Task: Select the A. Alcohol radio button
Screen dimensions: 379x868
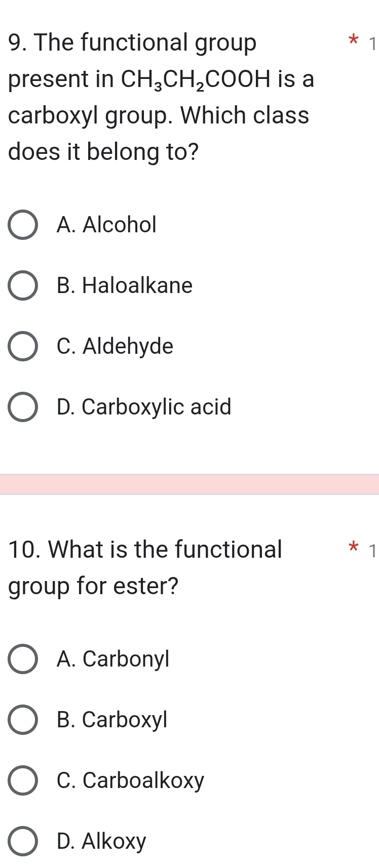Action: point(22,224)
